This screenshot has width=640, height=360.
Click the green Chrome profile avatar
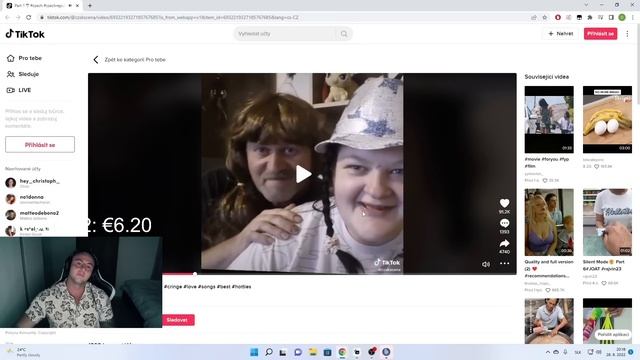(x=622, y=17)
